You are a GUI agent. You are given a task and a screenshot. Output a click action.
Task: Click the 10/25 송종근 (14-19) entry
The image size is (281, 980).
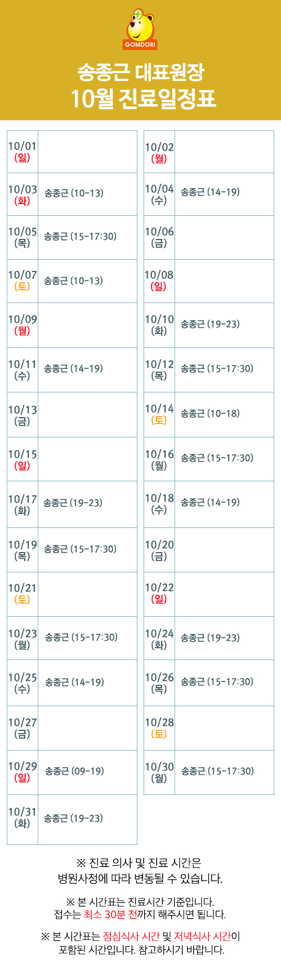pos(74,683)
